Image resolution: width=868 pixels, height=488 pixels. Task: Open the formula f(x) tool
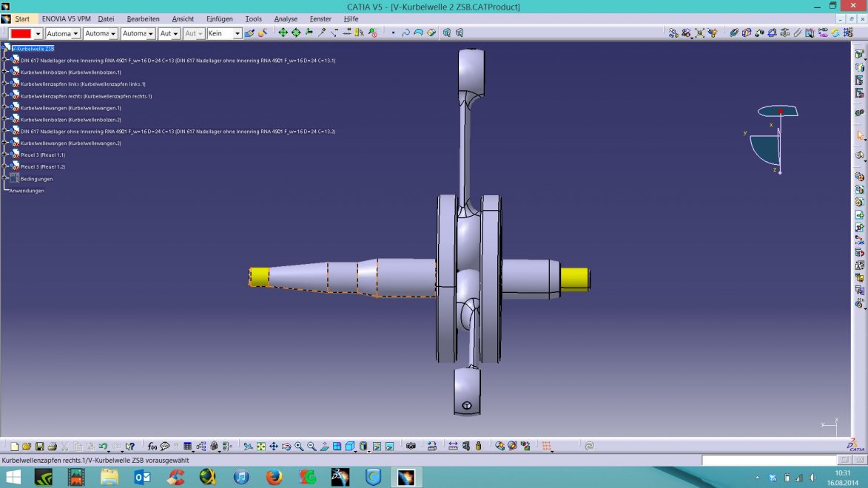152,447
